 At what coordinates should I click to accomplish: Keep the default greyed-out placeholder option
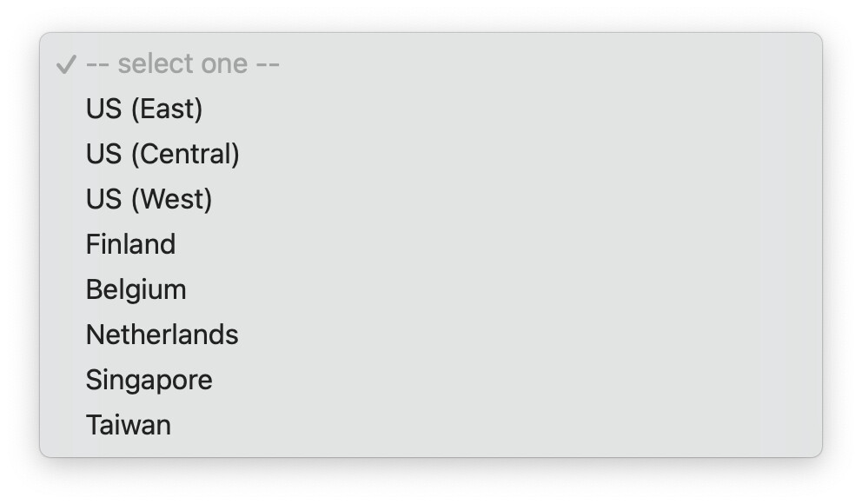click(x=182, y=64)
